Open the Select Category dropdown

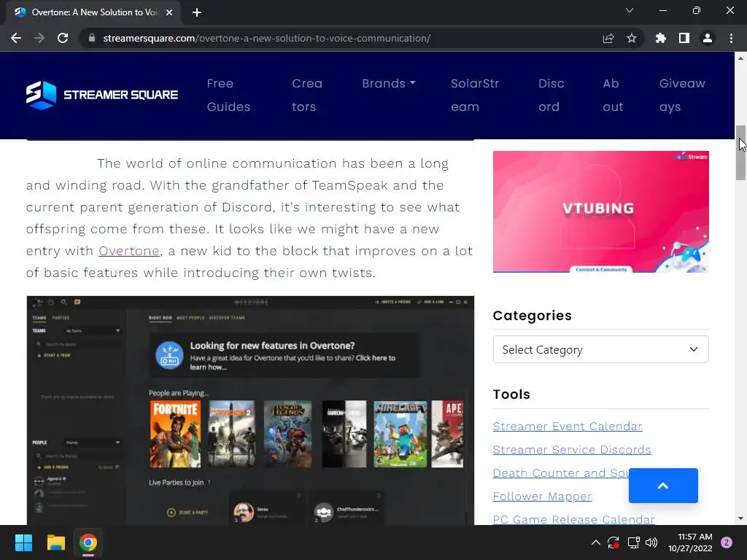click(601, 349)
